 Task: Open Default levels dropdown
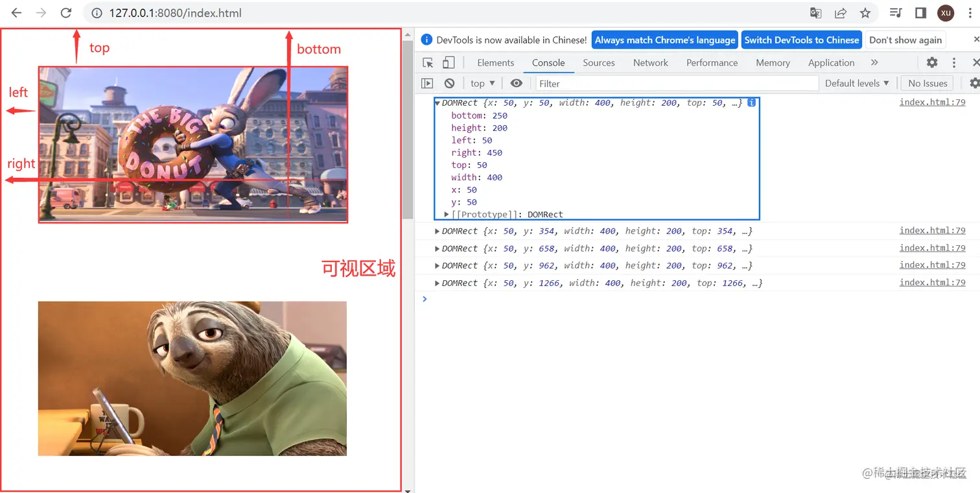[857, 83]
